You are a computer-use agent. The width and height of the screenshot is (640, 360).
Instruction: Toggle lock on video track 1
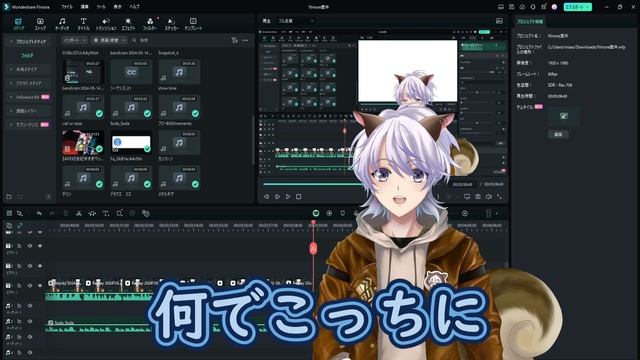pos(19,286)
